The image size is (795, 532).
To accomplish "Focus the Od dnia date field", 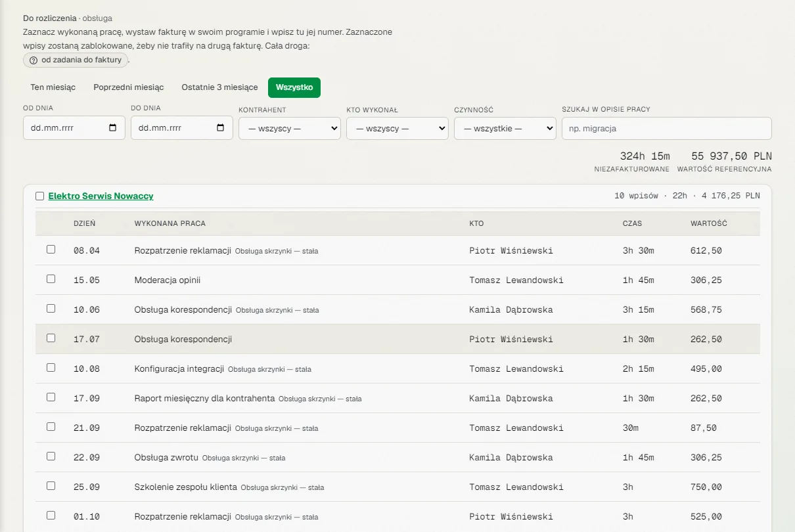I will coord(74,128).
